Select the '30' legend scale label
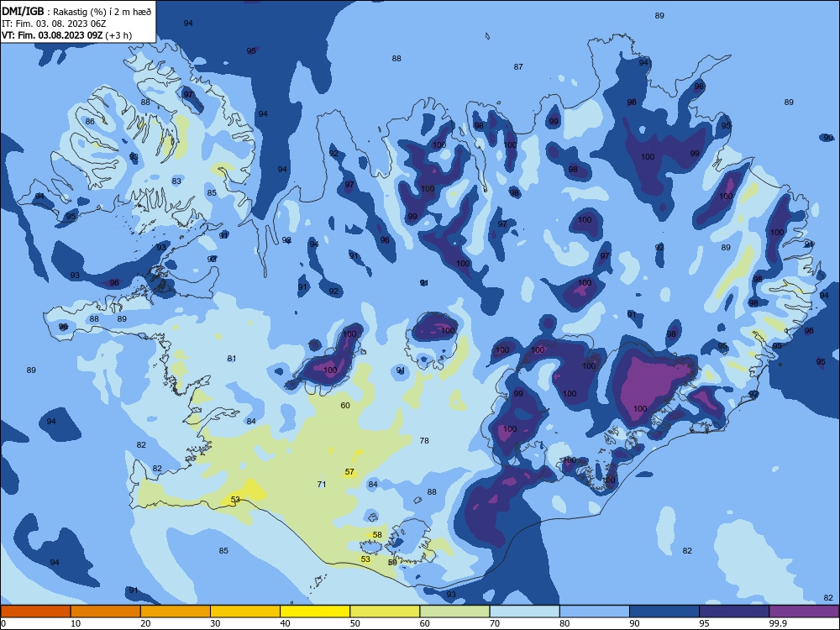This screenshot has width=840, height=630. point(215,623)
